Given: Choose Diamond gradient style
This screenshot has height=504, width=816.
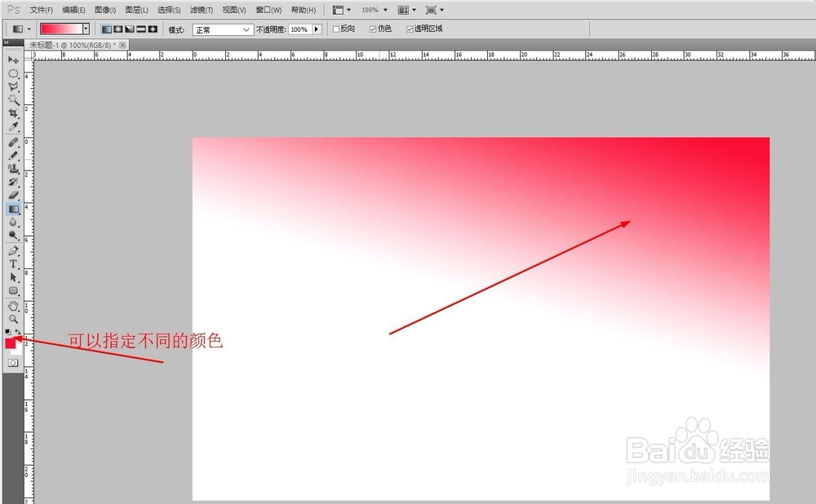Looking at the screenshot, I should 153,29.
